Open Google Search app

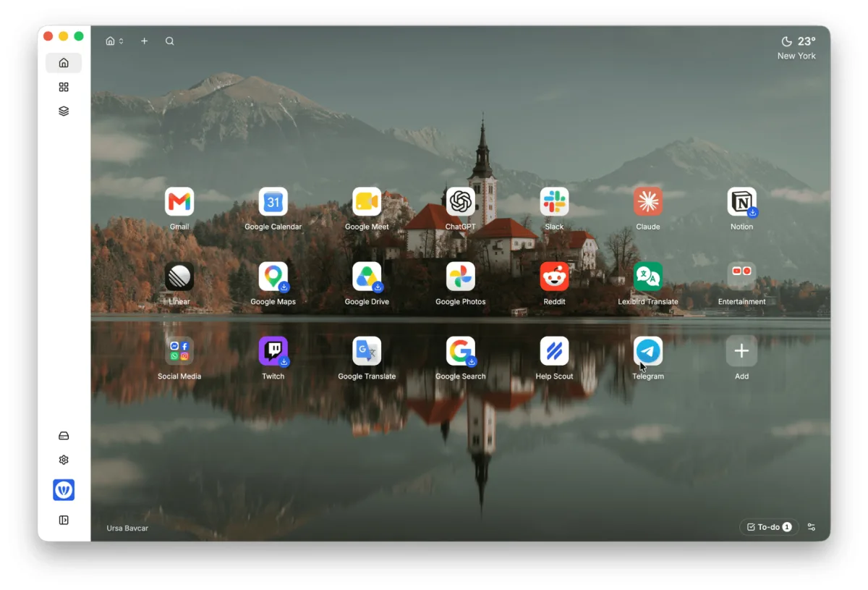[x=461, y=351]
